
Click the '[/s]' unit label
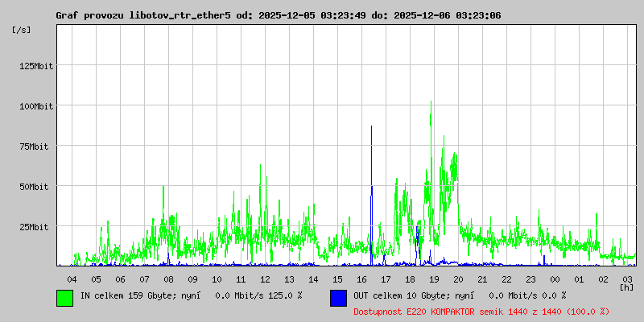click(x=23, y=30)
